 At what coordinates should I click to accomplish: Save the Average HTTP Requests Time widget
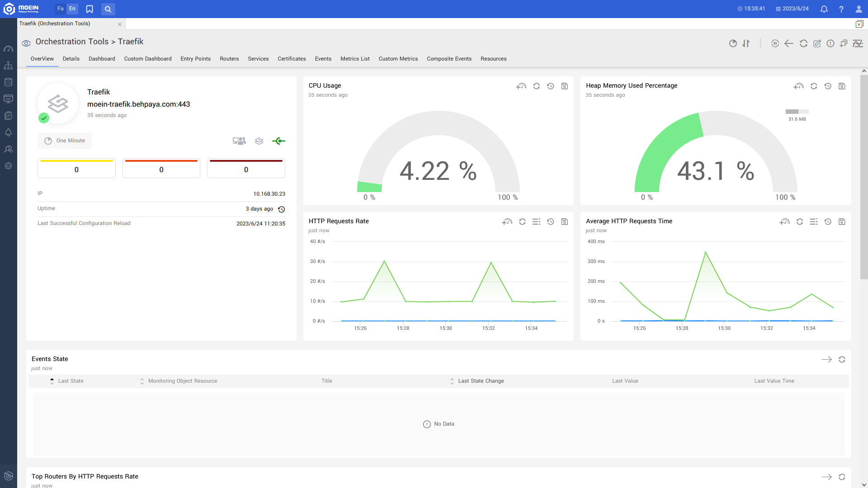(x=842, y=221)
